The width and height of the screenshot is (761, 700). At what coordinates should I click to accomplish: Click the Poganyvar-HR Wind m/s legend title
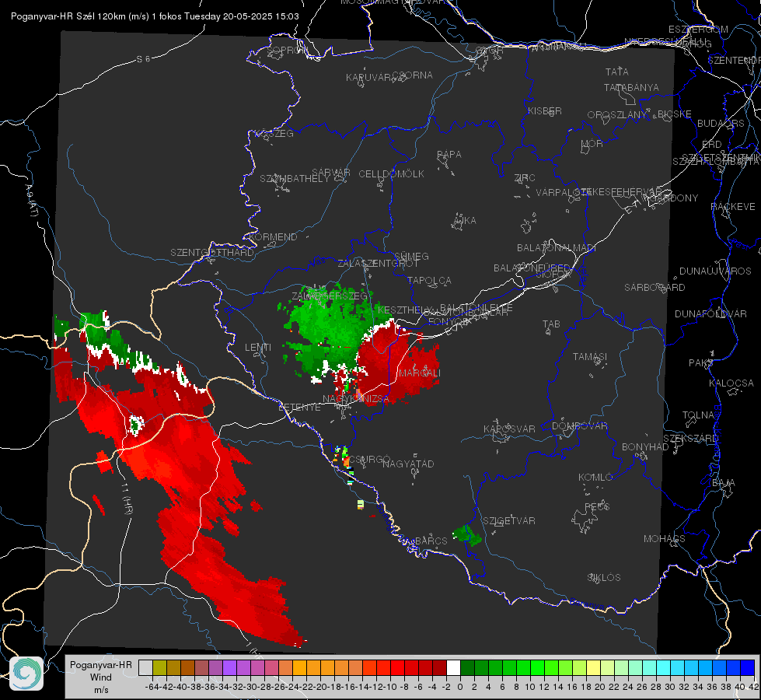point(101,677)
